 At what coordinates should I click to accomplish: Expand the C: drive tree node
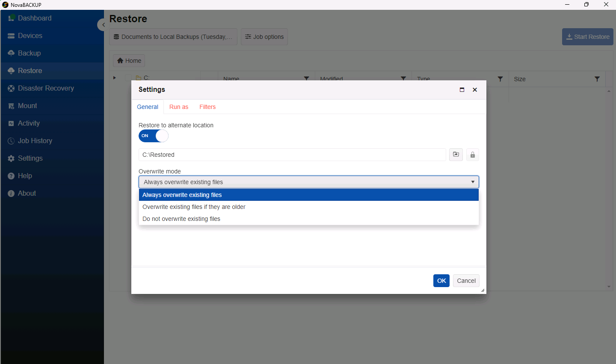click(115, 78)
